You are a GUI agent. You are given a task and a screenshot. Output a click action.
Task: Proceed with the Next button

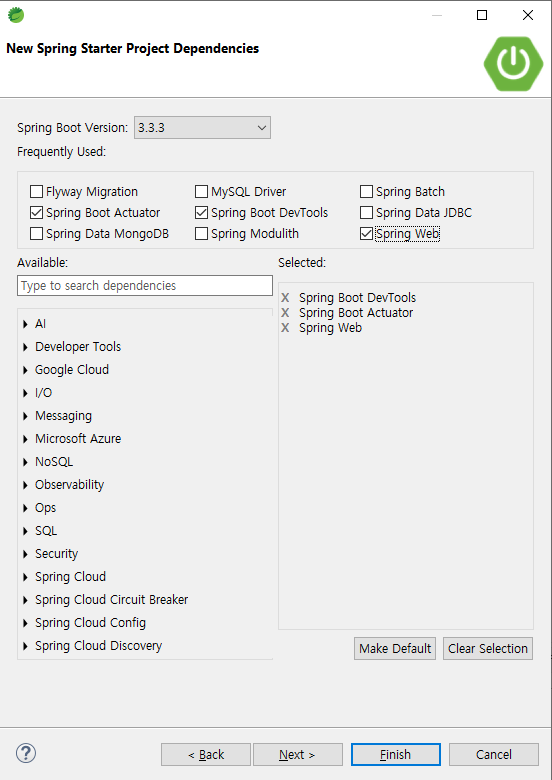coord(298,755)
